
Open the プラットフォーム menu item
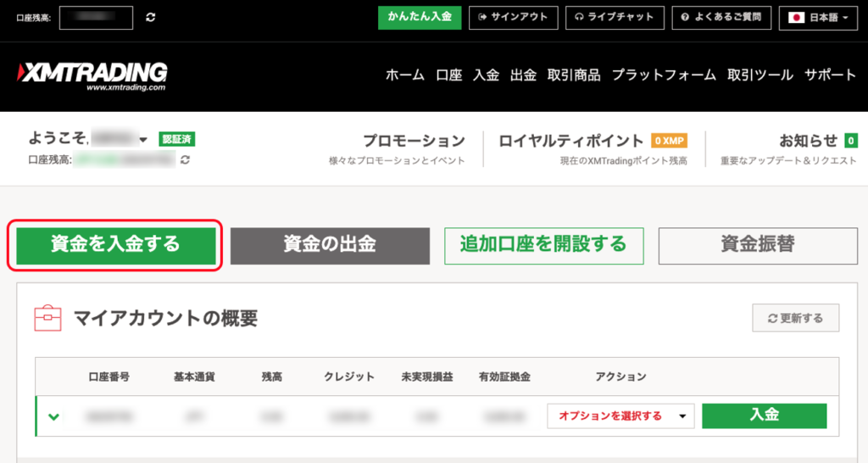click(x=664, y=75)
